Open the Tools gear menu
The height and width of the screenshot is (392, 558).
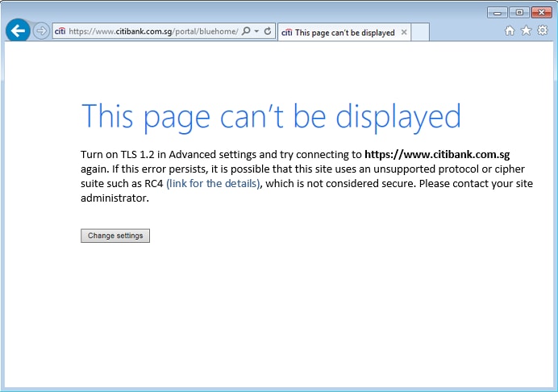(x=542, y=31)
